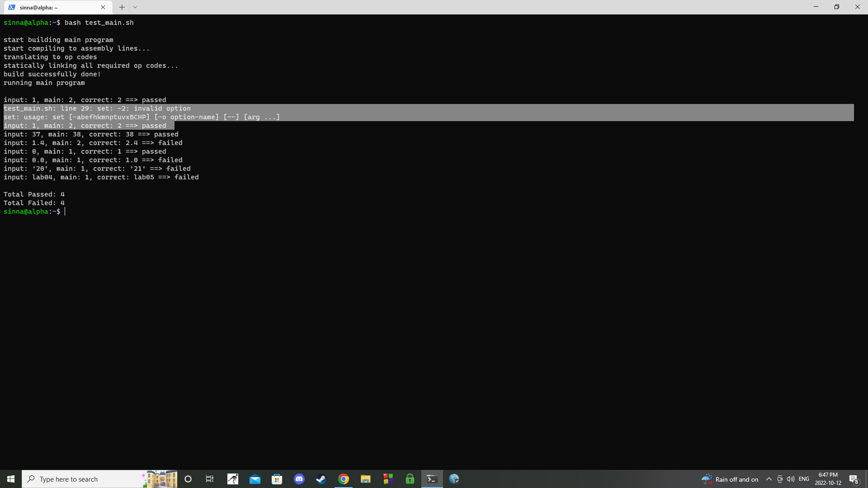Launch the Mail app from taskbar
The image size is (868, 488).
[x=255, y=479]
